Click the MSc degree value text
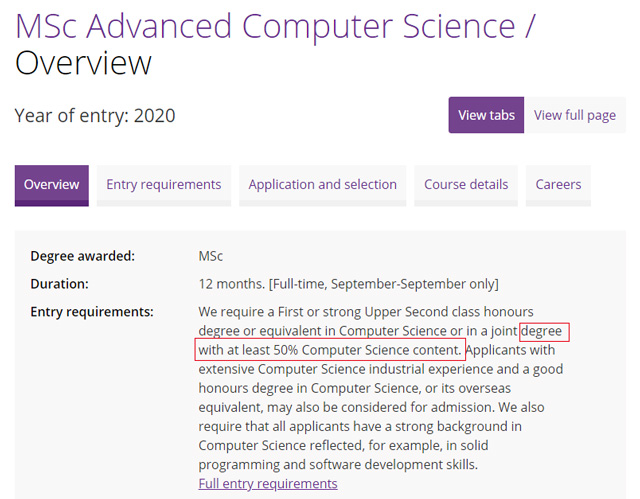The image size is (640, 499). coord(211,256)
